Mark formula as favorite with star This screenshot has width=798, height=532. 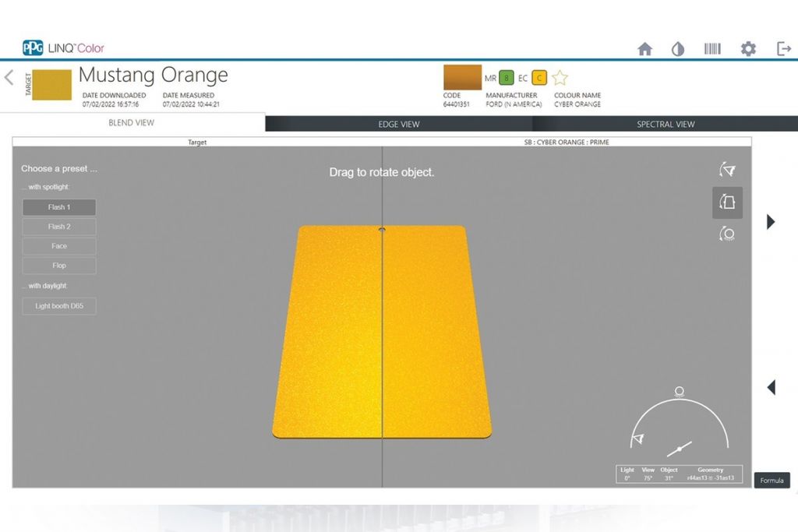[x=560, y=78]
